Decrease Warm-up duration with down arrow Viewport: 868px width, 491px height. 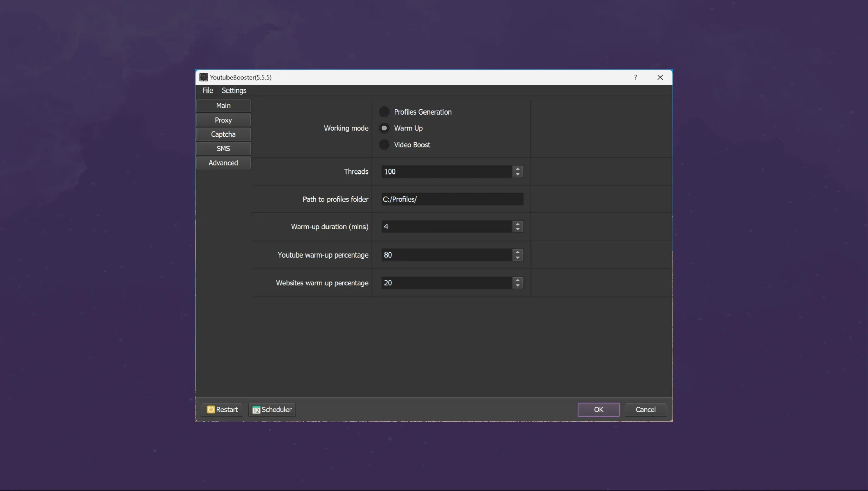click(517, 230)
